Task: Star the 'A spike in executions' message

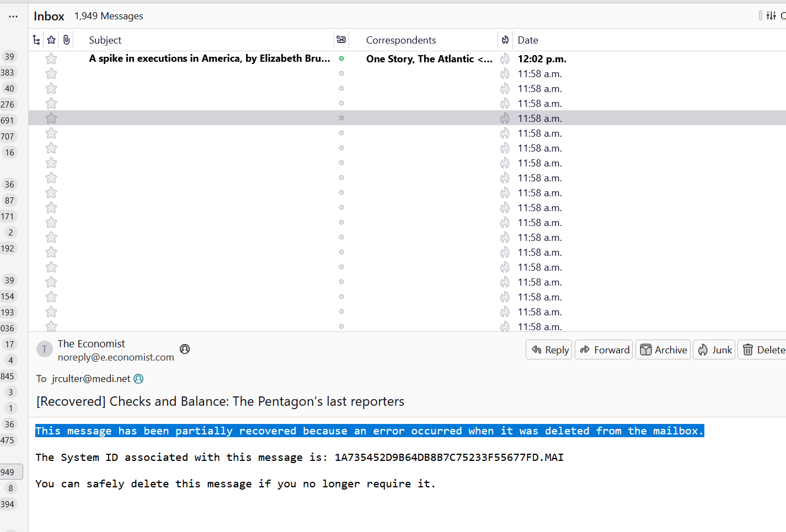Action: (x=51, y=58)
